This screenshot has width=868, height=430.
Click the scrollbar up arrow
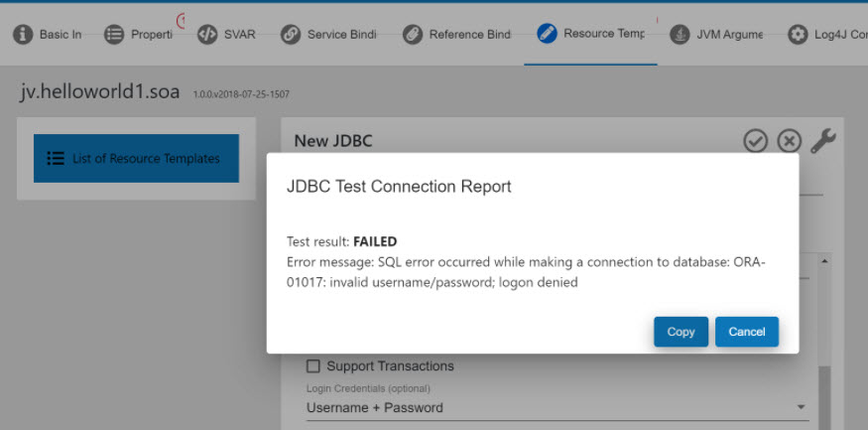click(824, 261)
